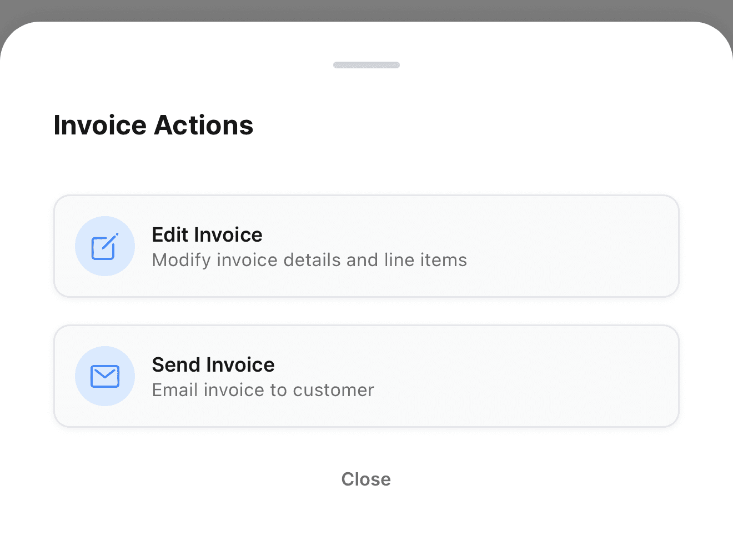Open the Edit Invoice action title
Image resolution: width=733 pixels, height=560 pixels.
(x=207, y=234)
